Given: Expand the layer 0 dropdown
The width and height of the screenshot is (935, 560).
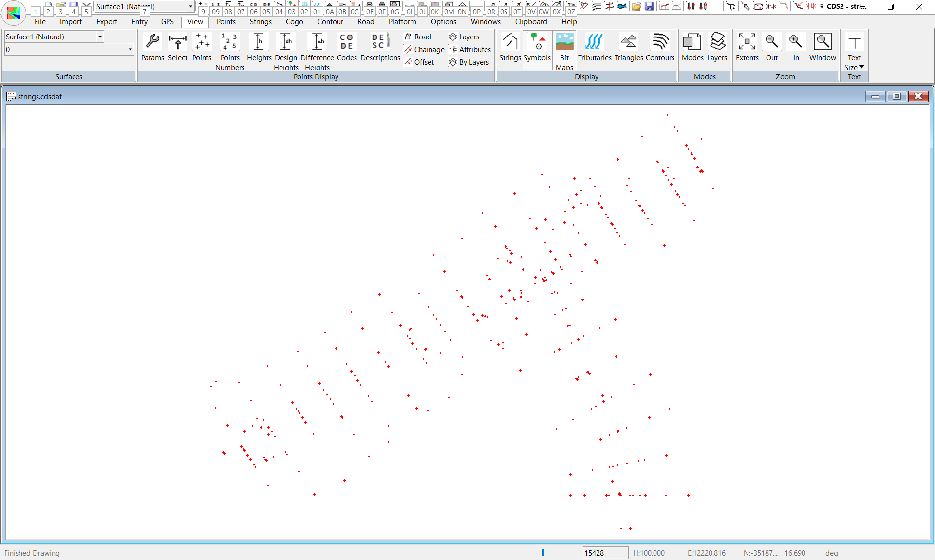Looking at the screenshot, I should tap(130, 49).
